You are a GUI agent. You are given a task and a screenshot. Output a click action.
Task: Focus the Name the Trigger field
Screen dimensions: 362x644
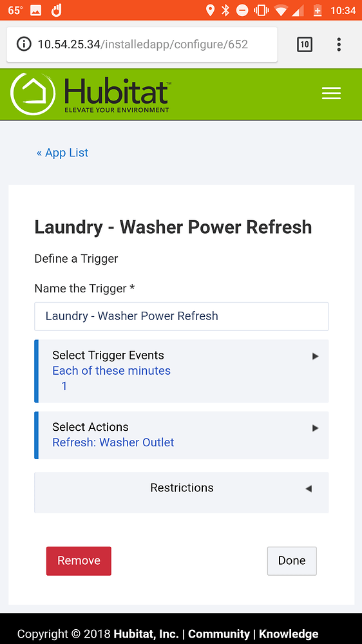coord(181,316)
